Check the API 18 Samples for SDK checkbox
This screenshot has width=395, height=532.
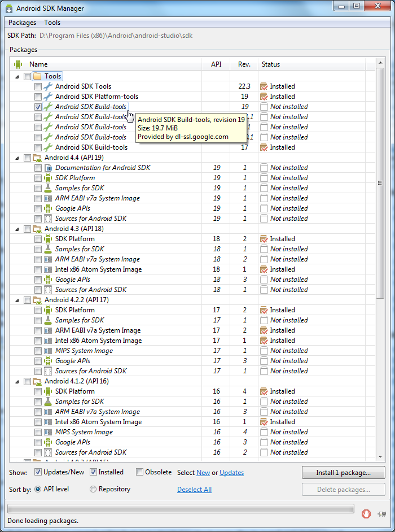coord(38,249)
